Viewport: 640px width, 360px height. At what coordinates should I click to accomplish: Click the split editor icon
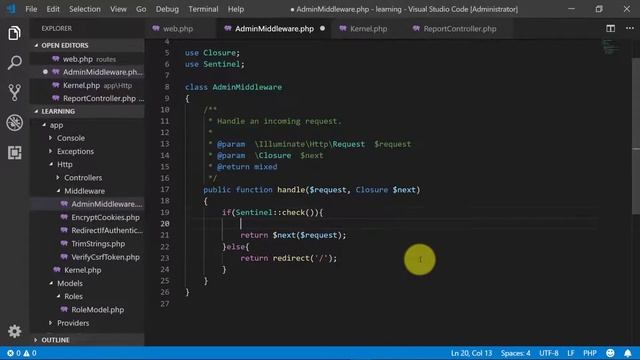tap(610, 28)
